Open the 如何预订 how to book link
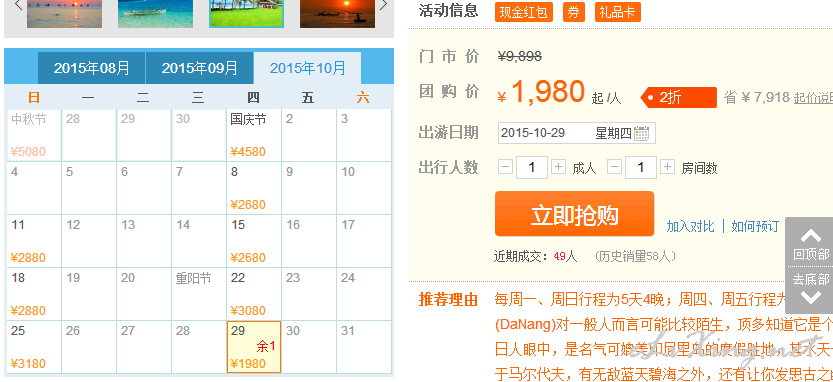The width and height of the screenshot is (833, 382). tap(755, 226)
